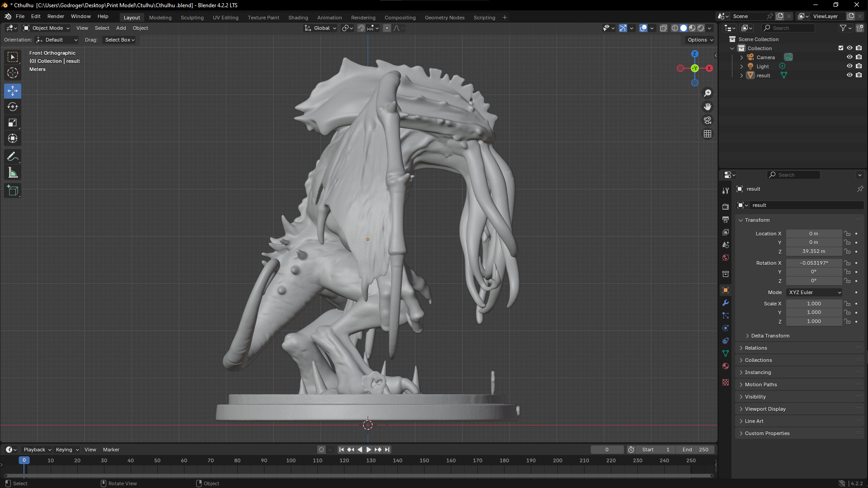Switch to the Sculpting workspace tab
868x488 pixels.
click(x=192, y=18)
